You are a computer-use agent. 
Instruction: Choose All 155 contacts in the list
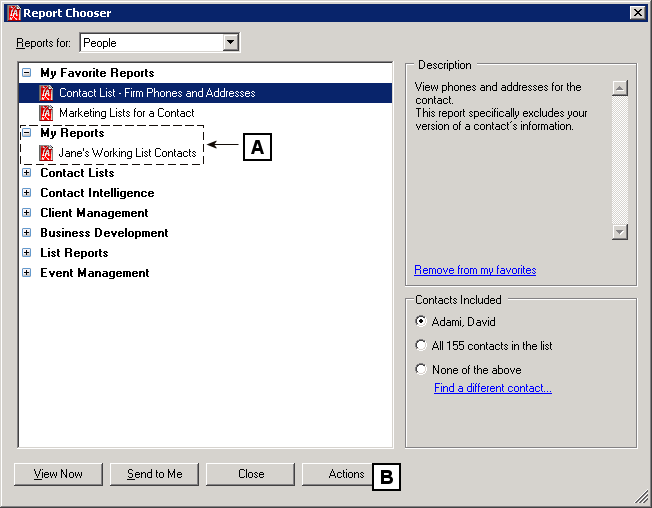421,345
